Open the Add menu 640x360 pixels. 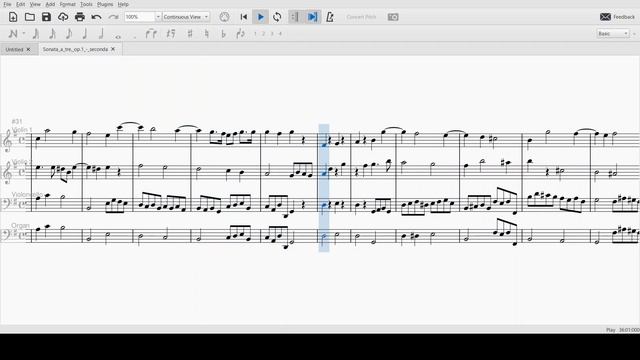pyautogui.click(x=50, y=4)
